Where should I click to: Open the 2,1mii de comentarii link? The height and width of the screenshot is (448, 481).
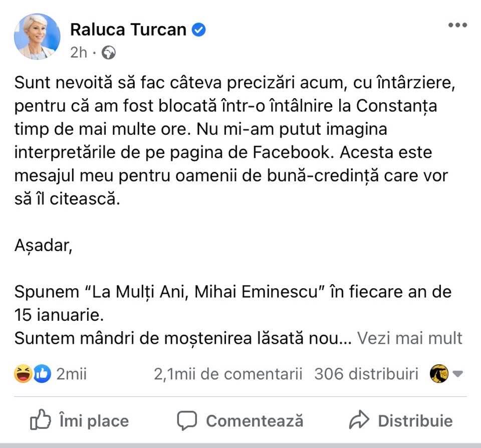pyautogui.click(x=228, y=374)
